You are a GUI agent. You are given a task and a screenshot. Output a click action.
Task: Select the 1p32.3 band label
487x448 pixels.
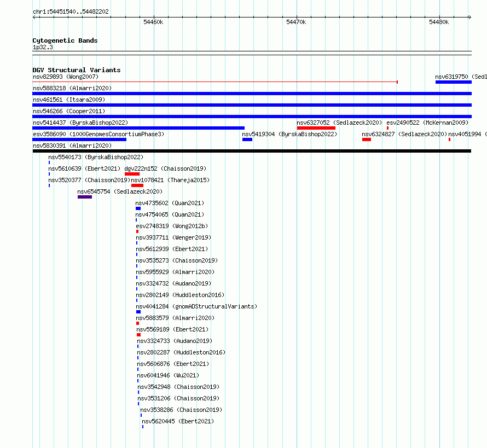click(43, 47)
